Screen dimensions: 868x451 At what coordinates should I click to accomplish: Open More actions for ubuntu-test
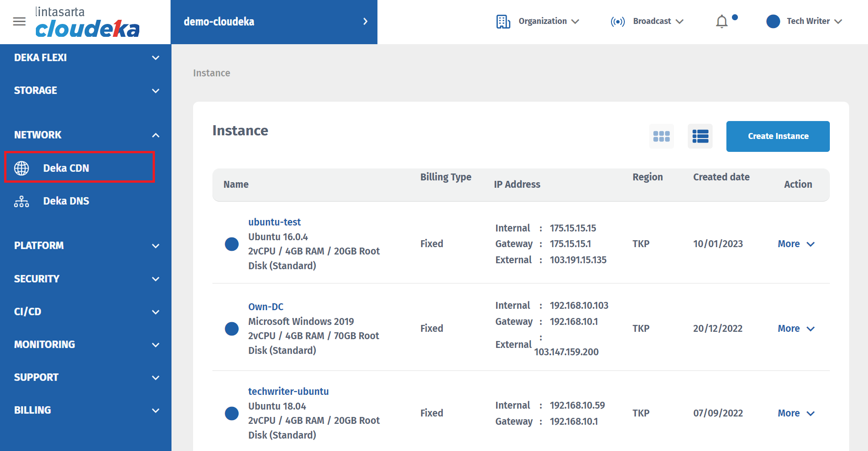[x=796, y=244]
